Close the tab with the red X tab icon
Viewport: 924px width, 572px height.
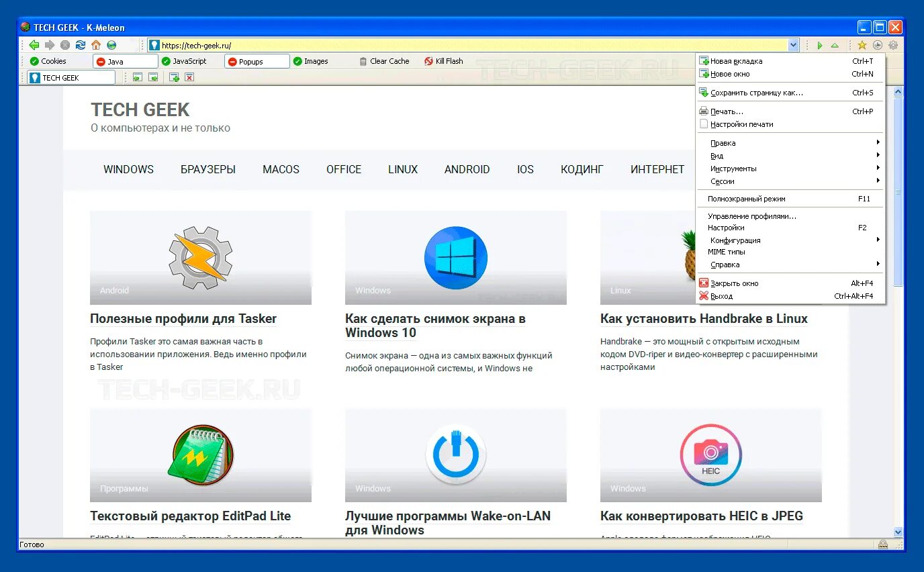[189, 78]
